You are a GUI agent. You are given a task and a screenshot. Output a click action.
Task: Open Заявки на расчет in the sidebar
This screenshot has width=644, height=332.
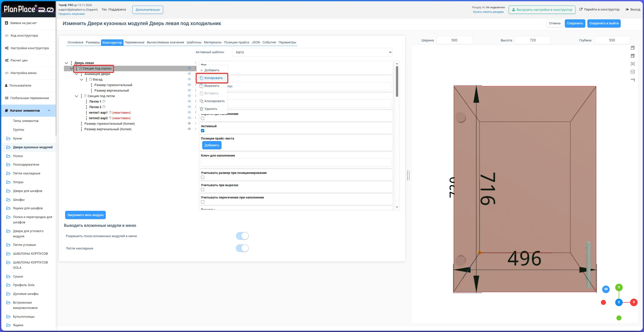(x=23, y=23)
